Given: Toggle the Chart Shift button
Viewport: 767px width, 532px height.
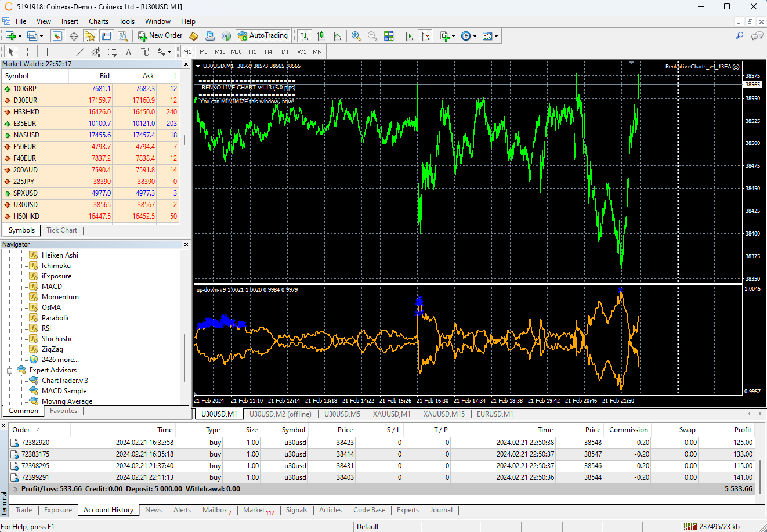Looking at the screenshot, I should (x=425, y=36).
